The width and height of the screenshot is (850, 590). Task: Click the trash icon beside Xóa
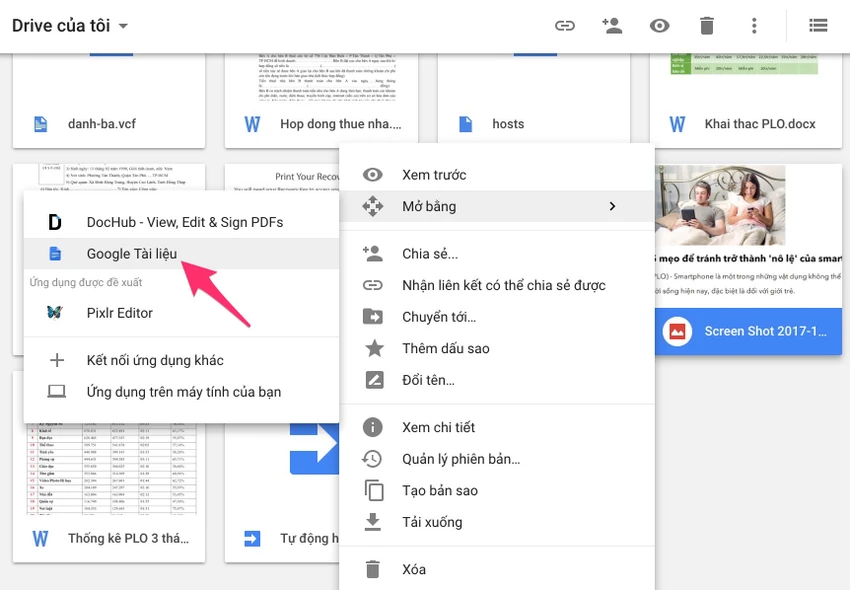click(x=372, y=569)
